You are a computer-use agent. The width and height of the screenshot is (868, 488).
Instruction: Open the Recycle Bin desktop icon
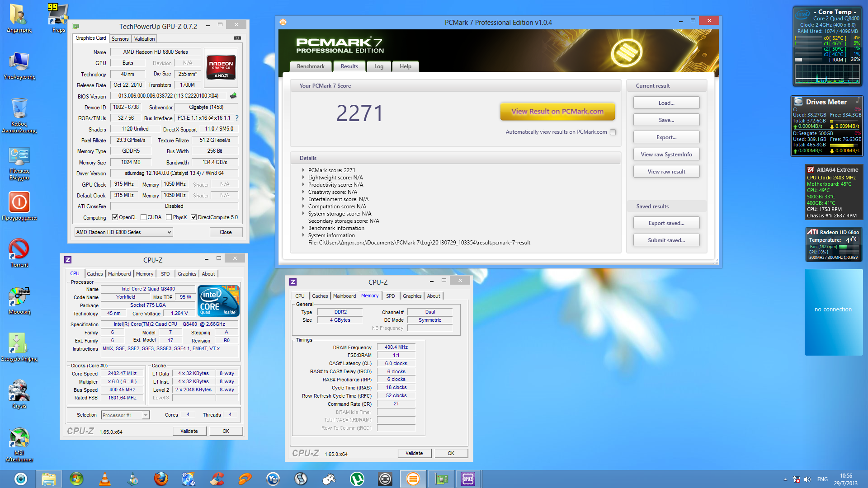tap(19, 116)
